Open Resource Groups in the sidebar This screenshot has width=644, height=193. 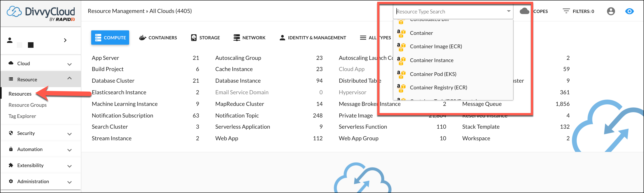[27, 105]
